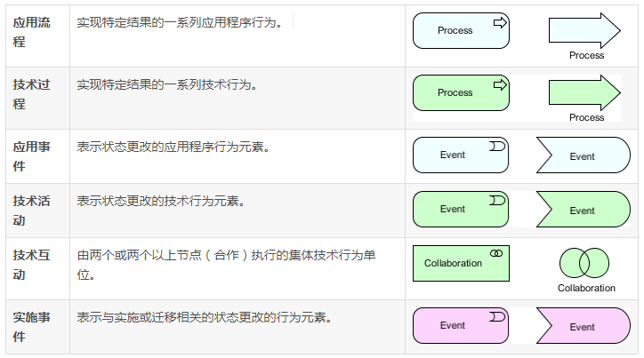
Task: Click the green Collaboration rectangle box
Action: click(x=461, y=263)
